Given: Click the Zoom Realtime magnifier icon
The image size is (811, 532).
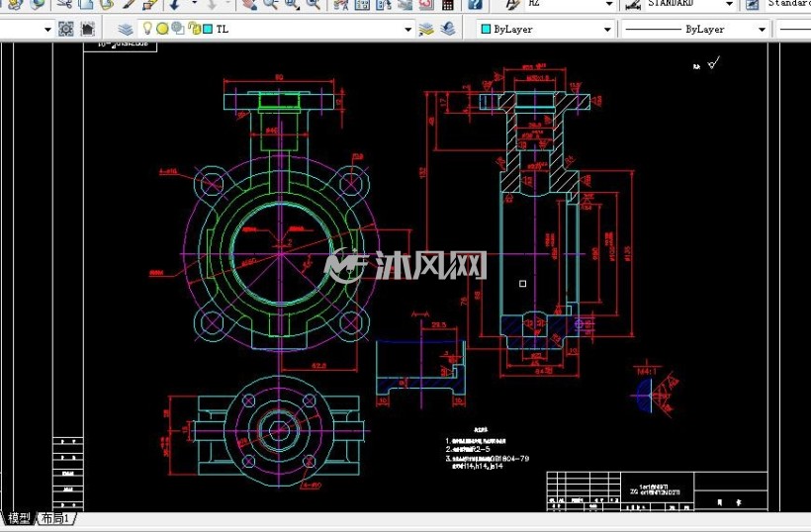Looking at the screenshot, I should point(271,4).
